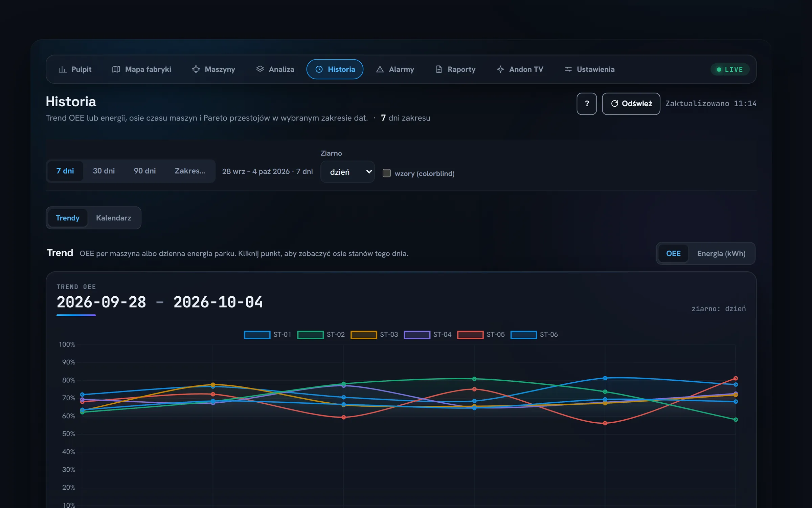Select the 90 dni range
Image resolution: width=812 pixels, height=508 pixels.
tap(145, 171)
